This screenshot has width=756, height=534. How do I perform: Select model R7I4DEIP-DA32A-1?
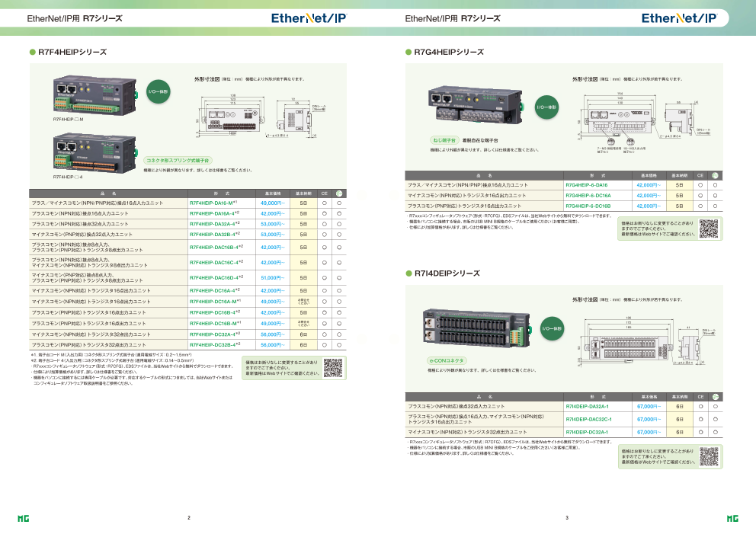click(x=588, y=406)
